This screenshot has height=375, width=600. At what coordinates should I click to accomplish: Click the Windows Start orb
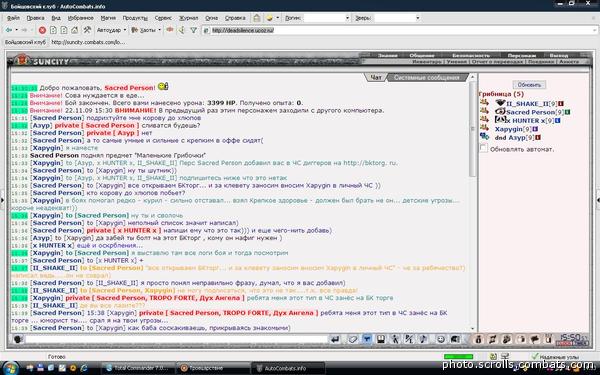pos(10,368)
